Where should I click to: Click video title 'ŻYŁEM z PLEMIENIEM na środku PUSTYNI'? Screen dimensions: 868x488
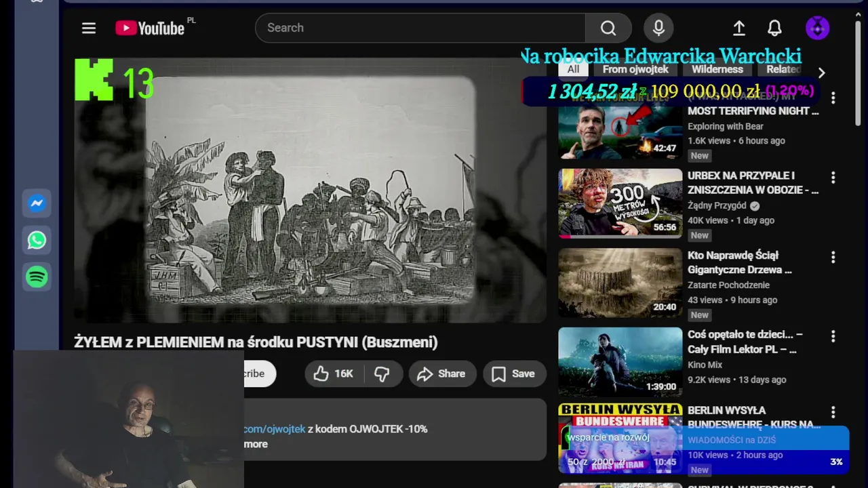(x=256, y=342)
